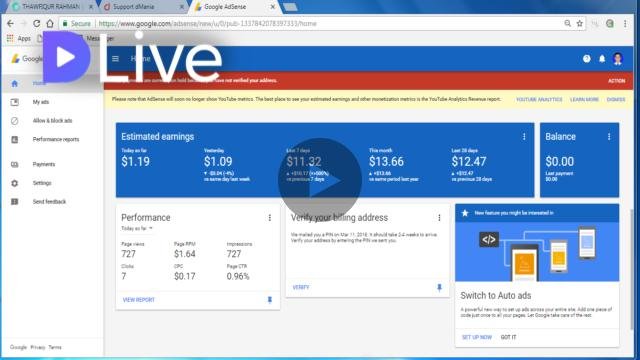Pin the Performance card
The height and width of the screenshot is (360, 640).
[x=269, y=300]
